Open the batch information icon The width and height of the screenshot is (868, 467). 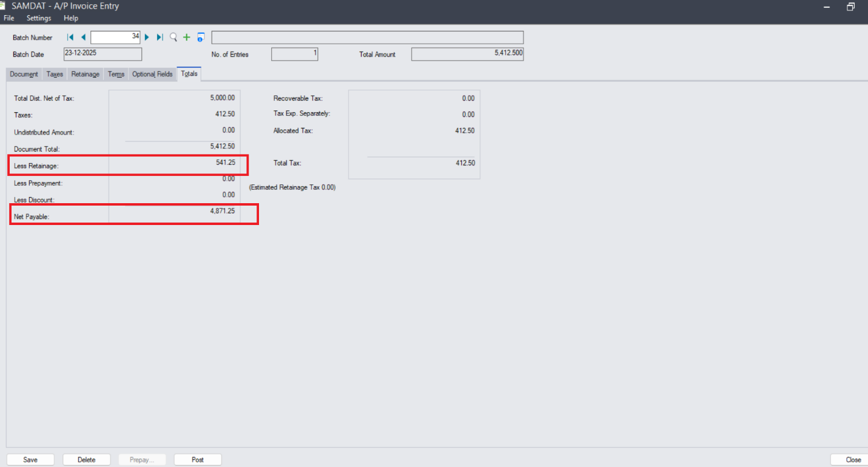(x=201, y=38)
